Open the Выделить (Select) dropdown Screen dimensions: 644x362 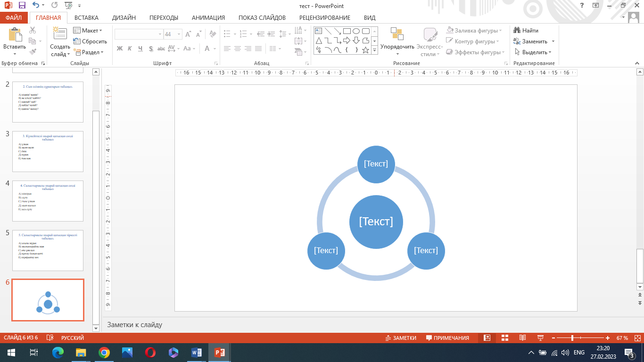pyautogui.click(x=534, y=52)
